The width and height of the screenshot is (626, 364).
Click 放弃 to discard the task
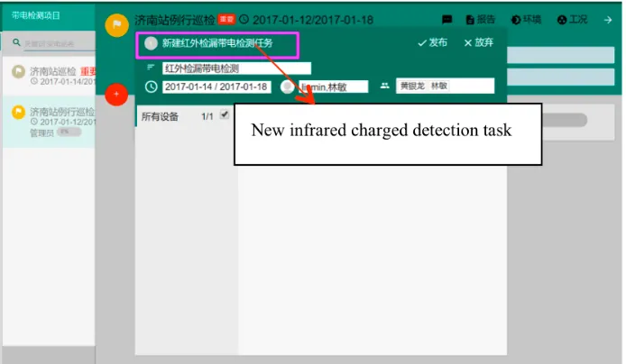[x=479, y=42]
